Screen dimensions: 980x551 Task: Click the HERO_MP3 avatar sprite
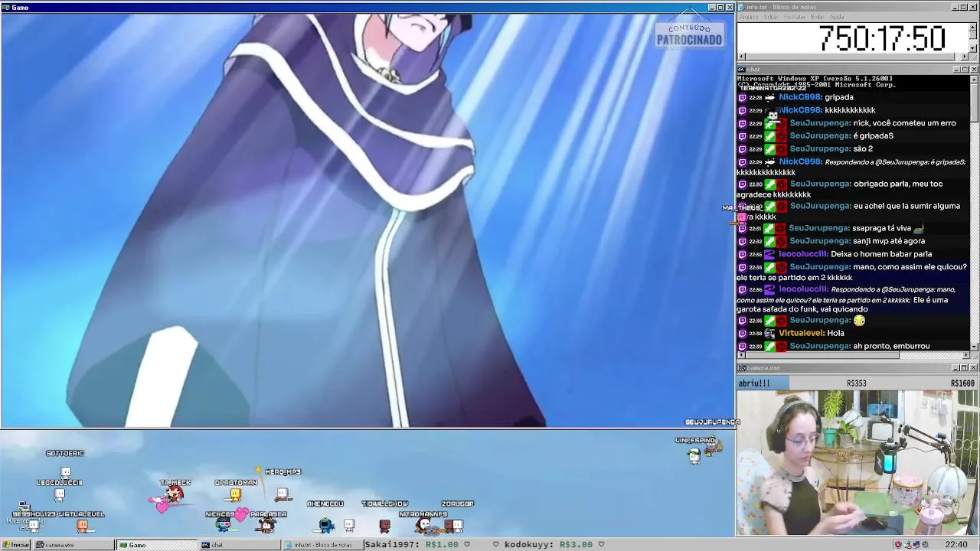coord(283,494)
